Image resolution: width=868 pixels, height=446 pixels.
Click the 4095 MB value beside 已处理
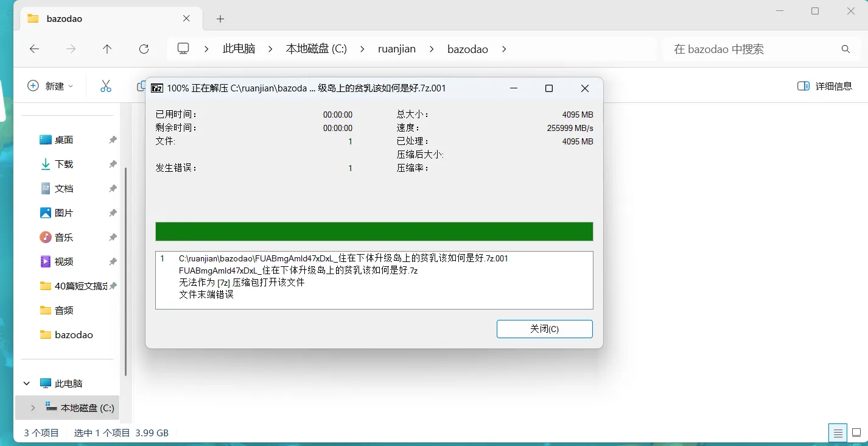(x=578, y=141)
